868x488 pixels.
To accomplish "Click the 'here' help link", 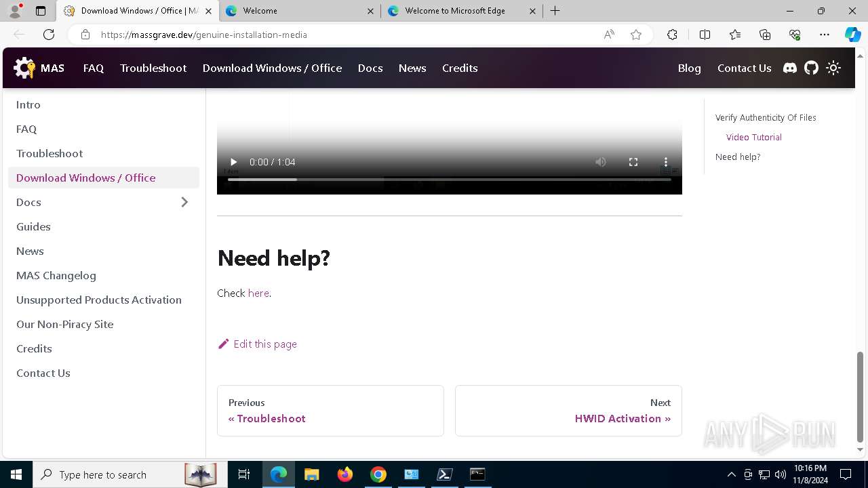I will point(258,293).
